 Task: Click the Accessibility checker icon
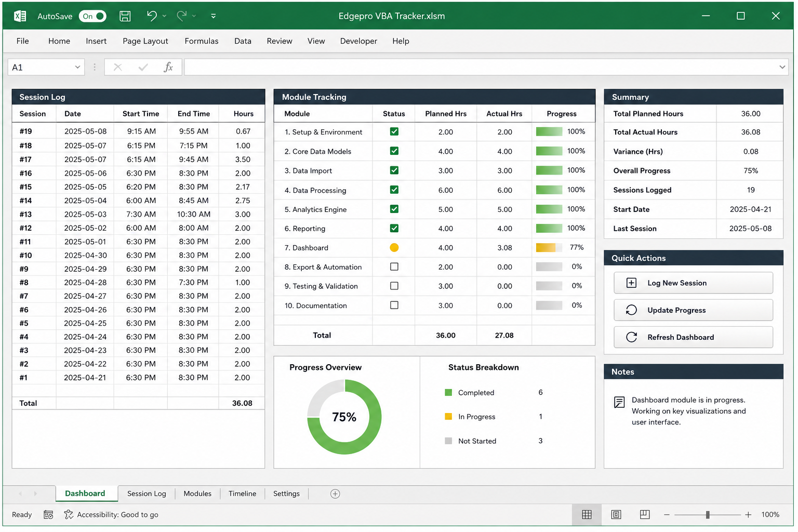(x=69, y=514)
